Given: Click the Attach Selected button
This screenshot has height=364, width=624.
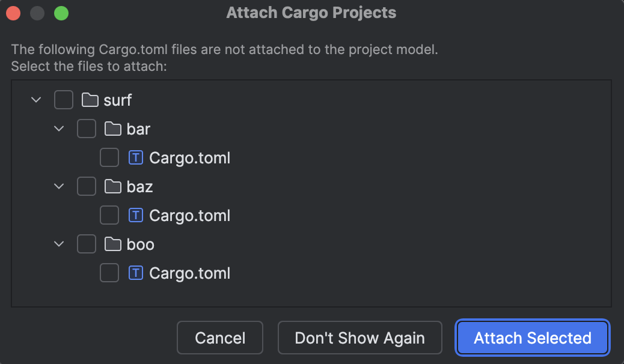Looking at the screenshot, I should click(532, 338).
